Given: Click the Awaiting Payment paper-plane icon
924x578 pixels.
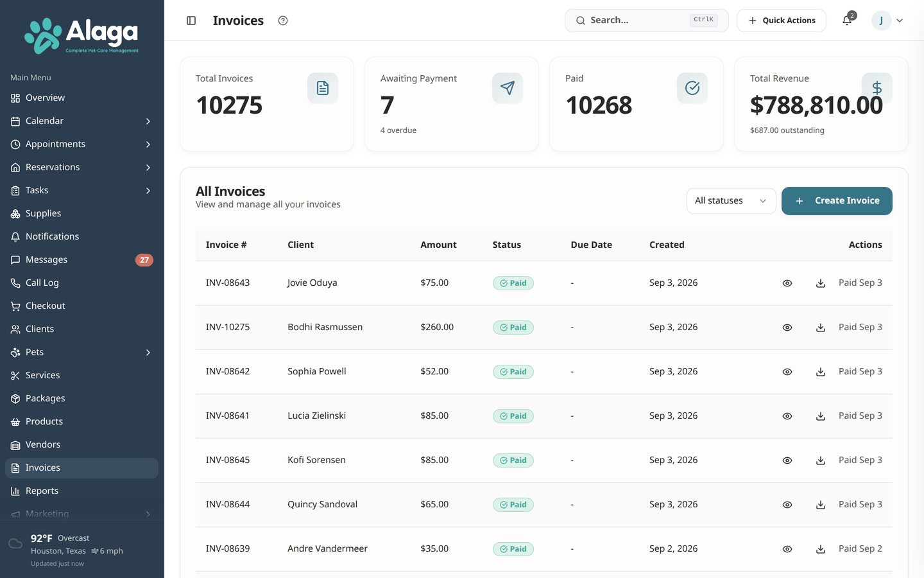Looking at the screenshot, I should point(508,88).
